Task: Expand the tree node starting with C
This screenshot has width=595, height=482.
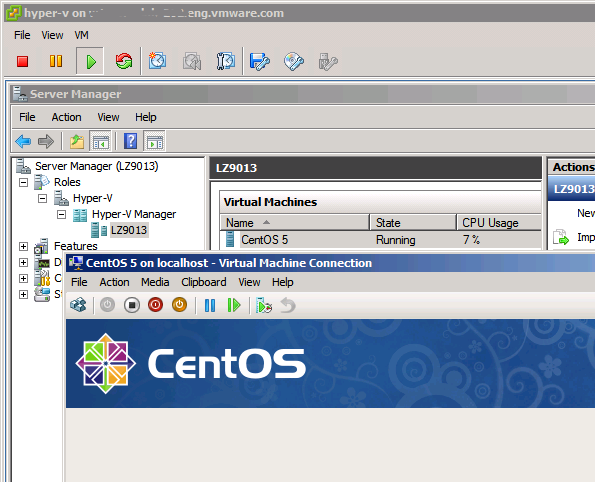Action: coord(24,279)
